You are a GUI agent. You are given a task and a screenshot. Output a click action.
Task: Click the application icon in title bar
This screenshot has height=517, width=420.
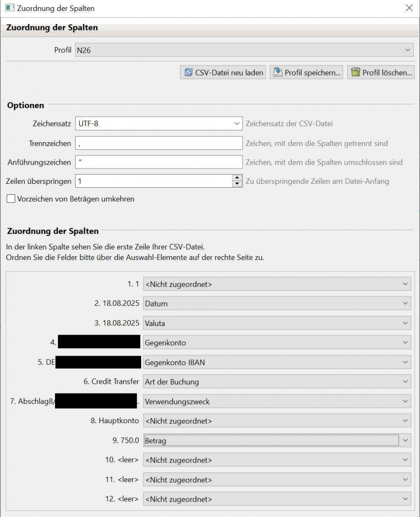(9, 8)
